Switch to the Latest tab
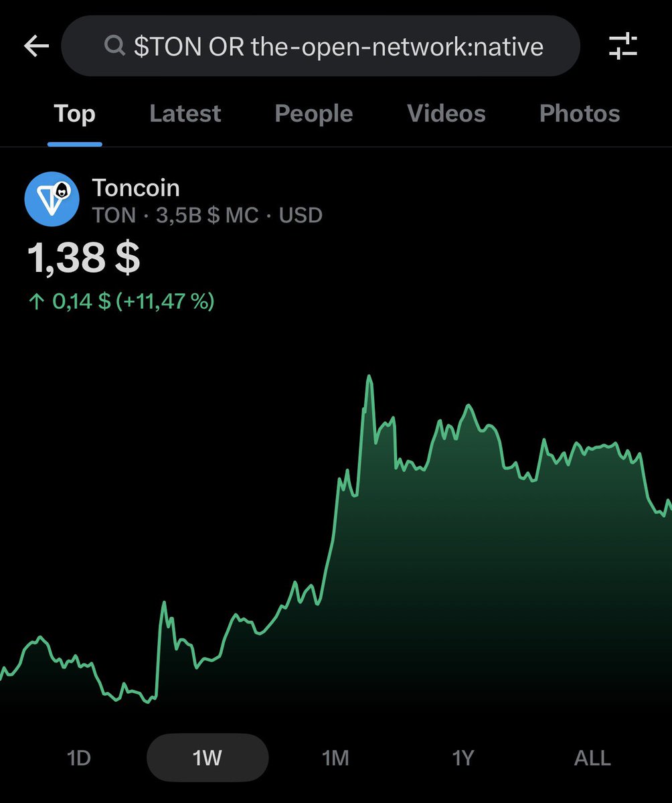The image size is (672, 803). [x=185, y=114]
